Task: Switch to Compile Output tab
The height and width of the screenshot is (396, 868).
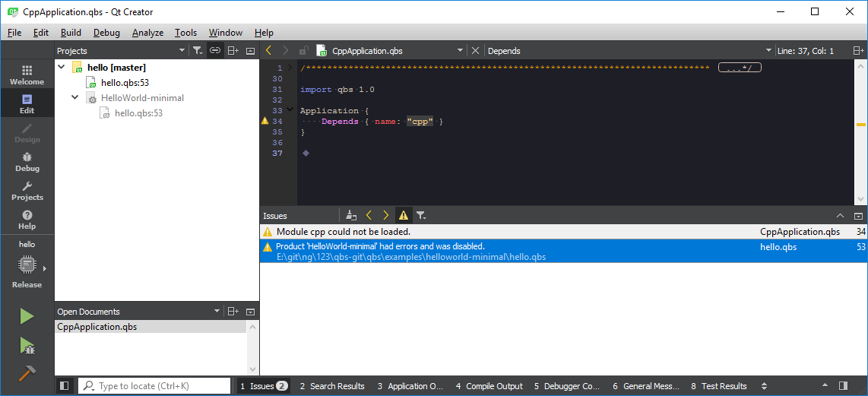Action: tap(489, 386)
